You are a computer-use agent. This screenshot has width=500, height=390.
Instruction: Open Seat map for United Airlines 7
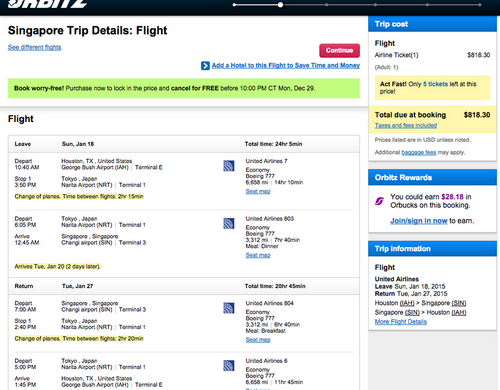[x=258, y=191]
